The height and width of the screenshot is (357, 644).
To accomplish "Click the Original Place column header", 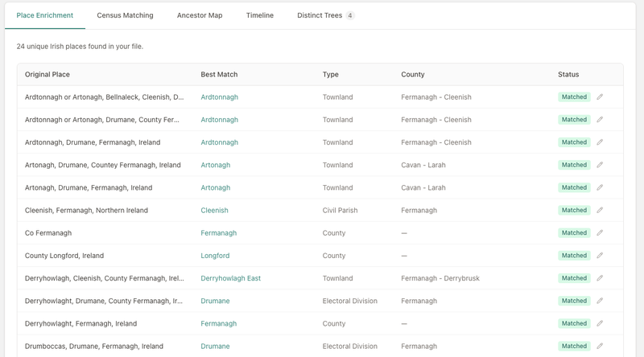I will click(x=47, y=74).
